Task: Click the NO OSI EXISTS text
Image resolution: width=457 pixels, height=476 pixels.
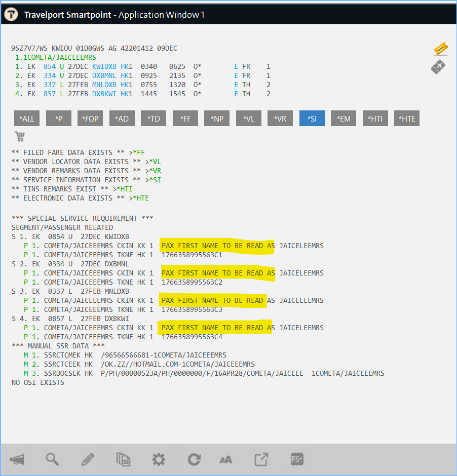Action: [x=38, y=382]
